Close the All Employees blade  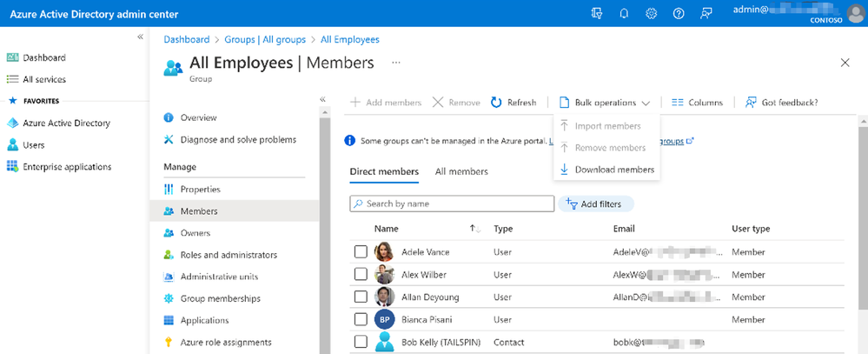pyautogui.click(x=845, y=63)
